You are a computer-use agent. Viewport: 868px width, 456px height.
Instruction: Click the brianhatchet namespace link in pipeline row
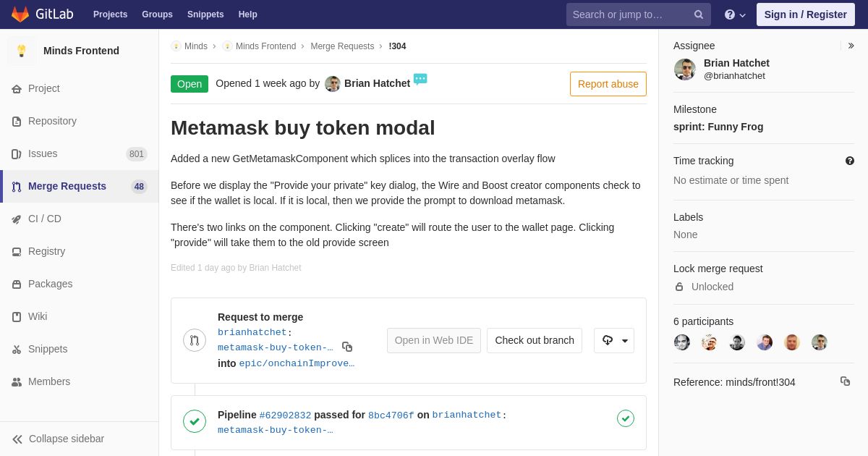(467, 415)
